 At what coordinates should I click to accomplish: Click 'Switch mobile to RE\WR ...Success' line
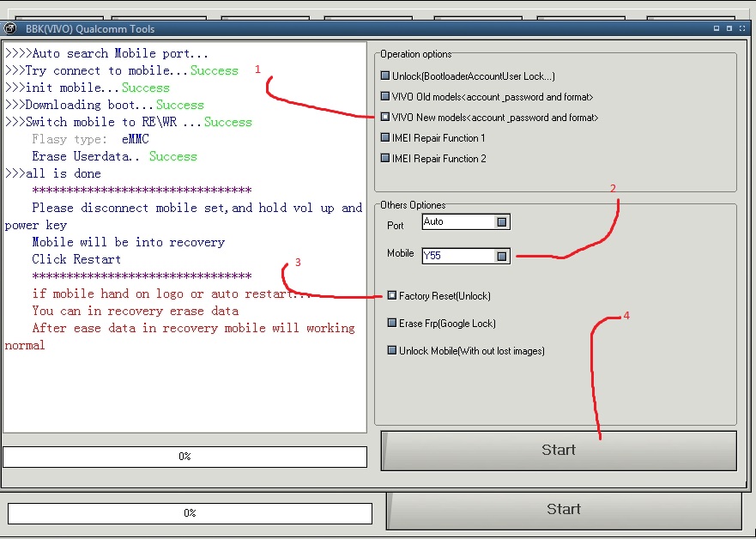128,122
